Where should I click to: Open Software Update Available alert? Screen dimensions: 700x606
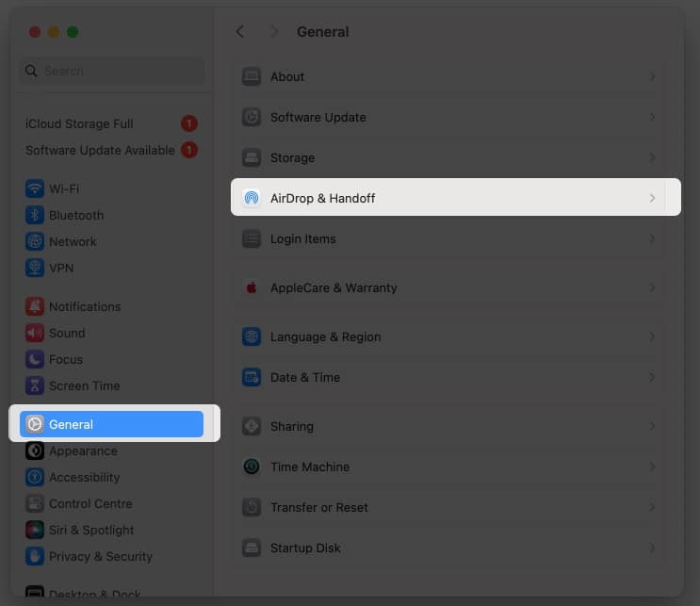pos(111,150)
